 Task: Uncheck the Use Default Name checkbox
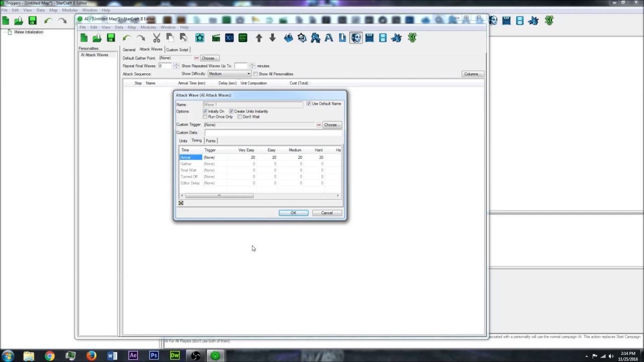point(308,104)
